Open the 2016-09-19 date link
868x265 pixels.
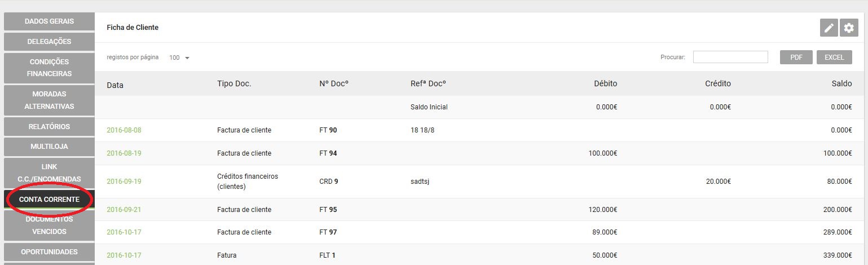124,182
